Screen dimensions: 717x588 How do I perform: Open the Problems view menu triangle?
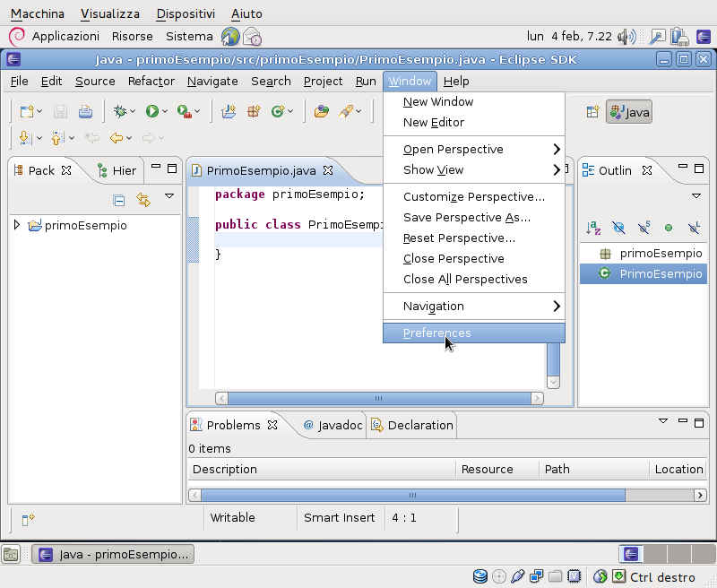pyautogui.click(x=663, y=420)
